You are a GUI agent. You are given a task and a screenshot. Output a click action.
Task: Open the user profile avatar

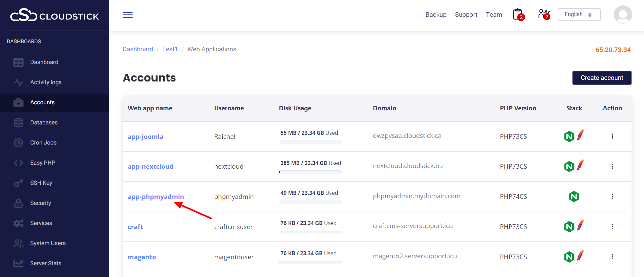tap(622, 15)
